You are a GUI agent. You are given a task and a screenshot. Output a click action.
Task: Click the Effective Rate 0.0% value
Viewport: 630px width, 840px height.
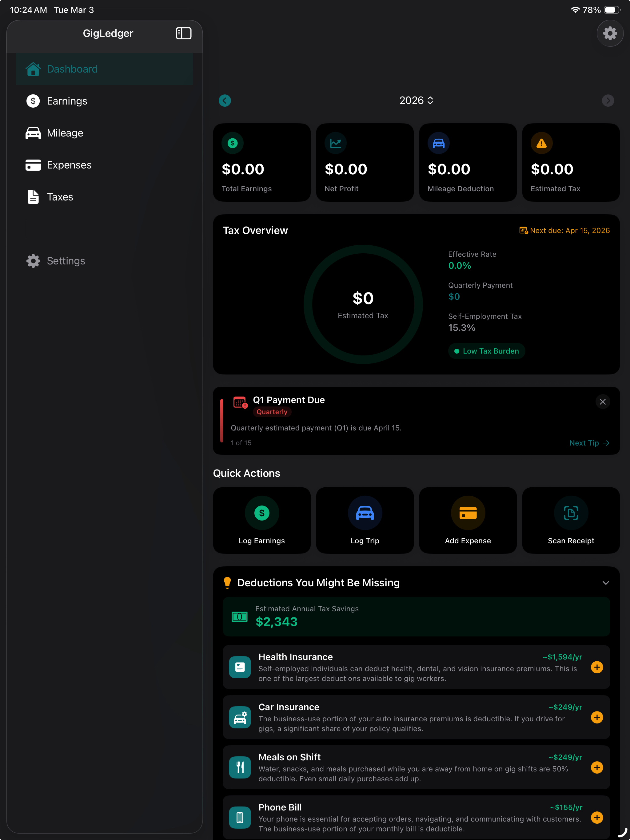459,266
